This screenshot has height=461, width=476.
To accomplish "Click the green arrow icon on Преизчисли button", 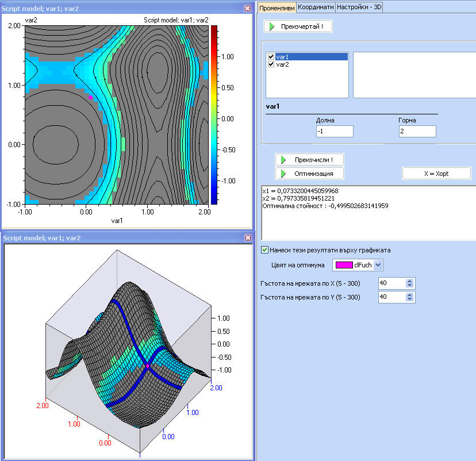I will (x=283, y=160).
